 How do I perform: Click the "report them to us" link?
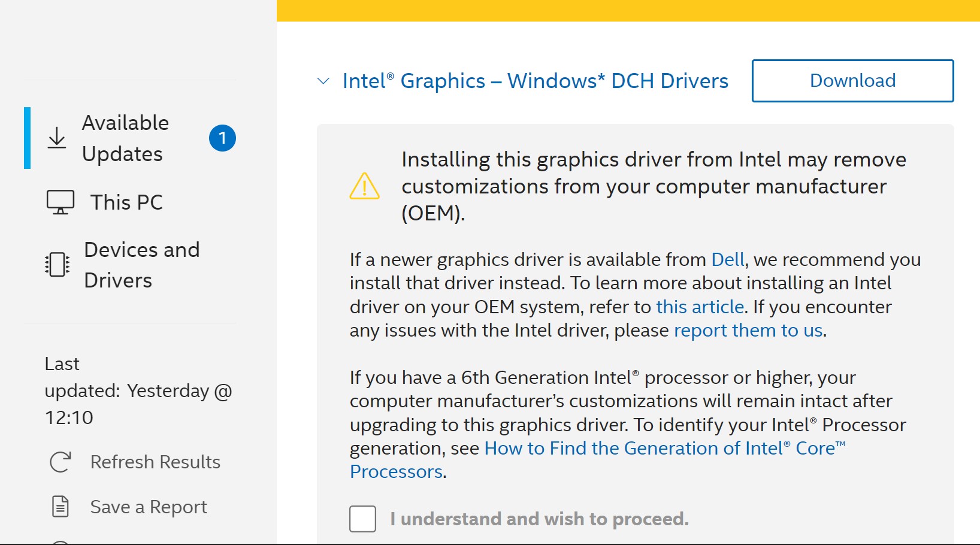point(748,330)
